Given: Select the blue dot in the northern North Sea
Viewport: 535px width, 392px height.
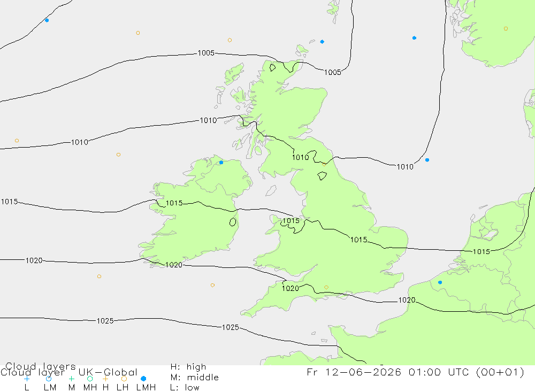Looking at the screenshot, I should point(414,38).
